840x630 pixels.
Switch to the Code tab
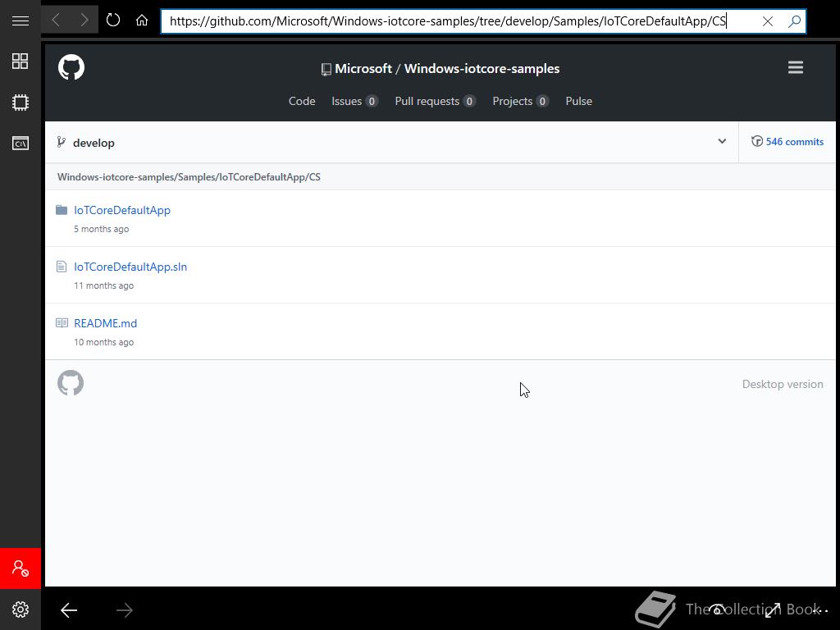click(302, 101)
